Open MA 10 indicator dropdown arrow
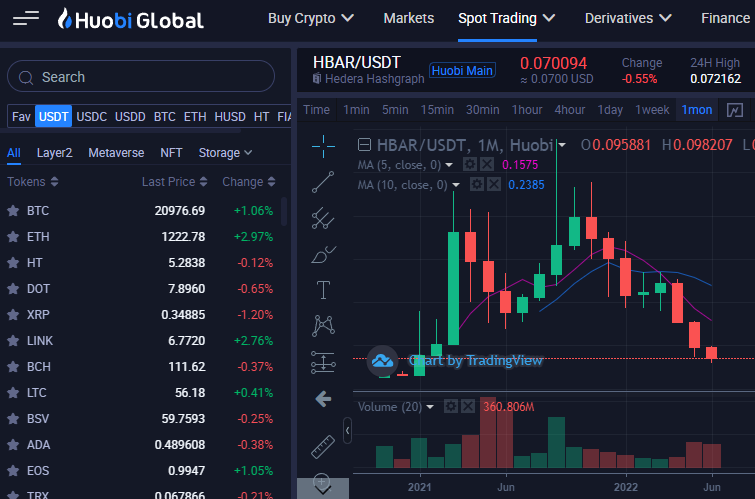This screenshot has height=499, width=755. (456, 184)
